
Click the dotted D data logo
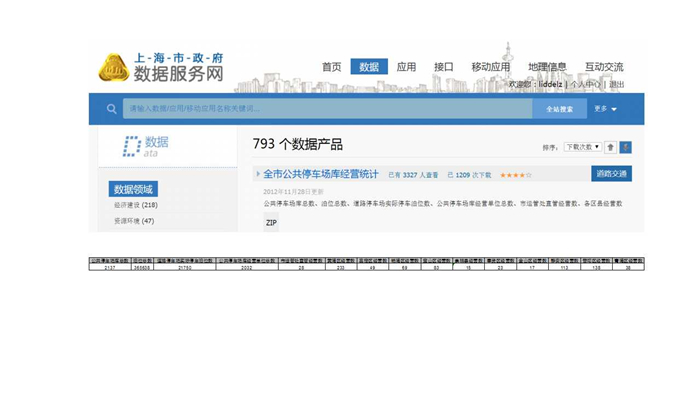[132, 146]
